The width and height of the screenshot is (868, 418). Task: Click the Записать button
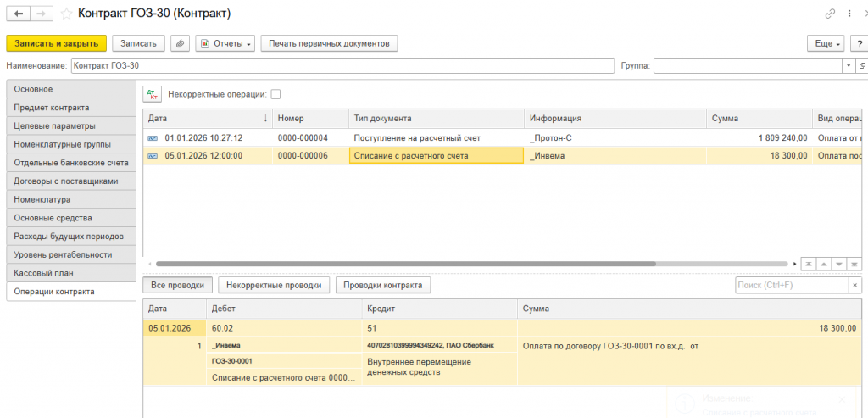tap(138, 43)
